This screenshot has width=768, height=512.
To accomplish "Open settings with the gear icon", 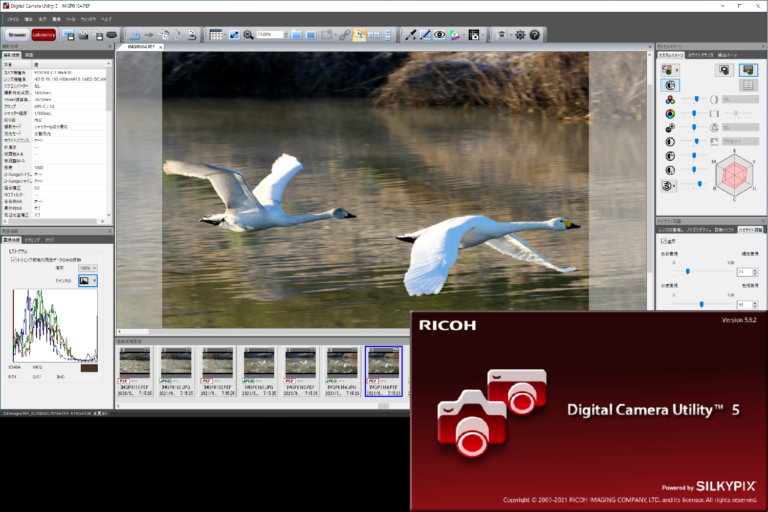I will click(520, 35).
